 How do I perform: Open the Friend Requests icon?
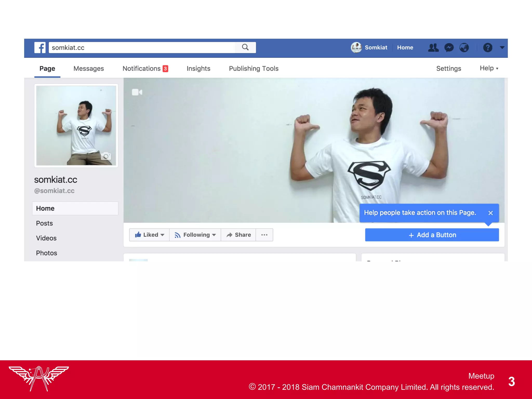pos(433,48)
